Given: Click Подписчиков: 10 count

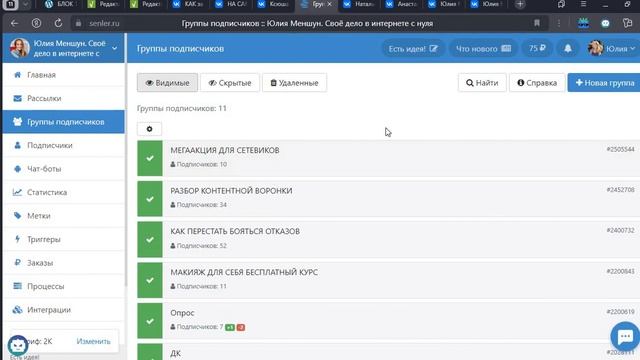Looking at the screenshot, I should (199, 164).
